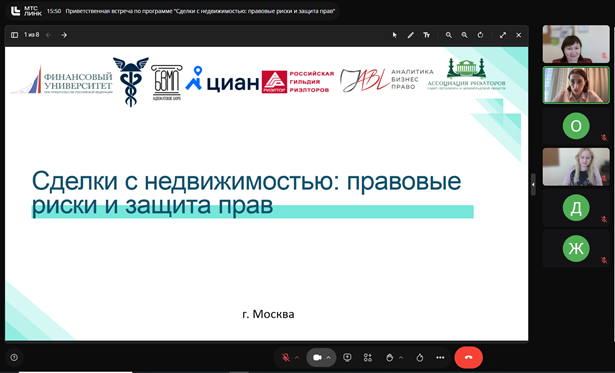Open the timer icon in call controls
Viewport: 615px width, 373px height.
pos(420,357)
